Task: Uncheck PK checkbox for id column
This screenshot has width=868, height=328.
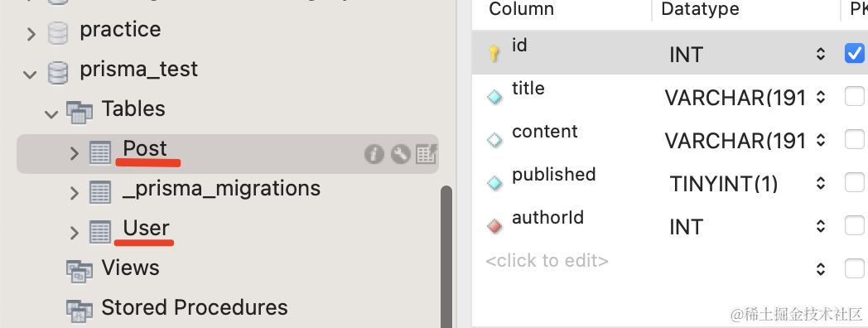Action: tap(854, 53)
